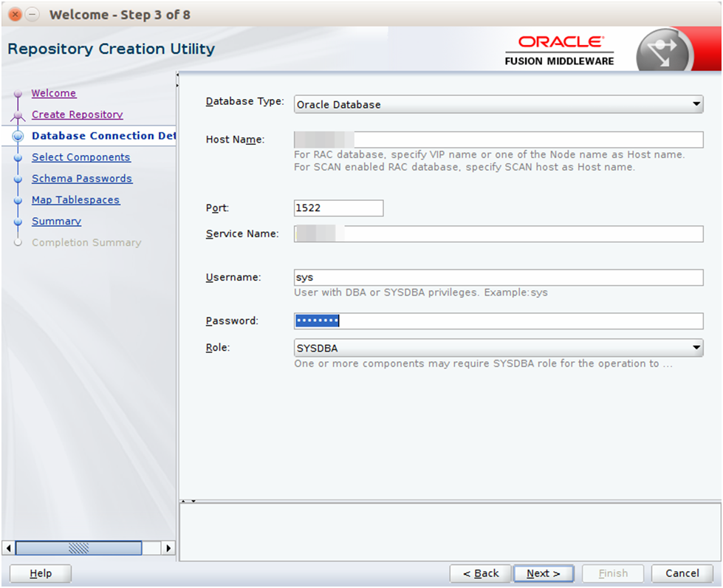Viewport: 723px width, 588px height.
Task: Click the Welcome step bullet icon
Action: (x=18, y=94)
